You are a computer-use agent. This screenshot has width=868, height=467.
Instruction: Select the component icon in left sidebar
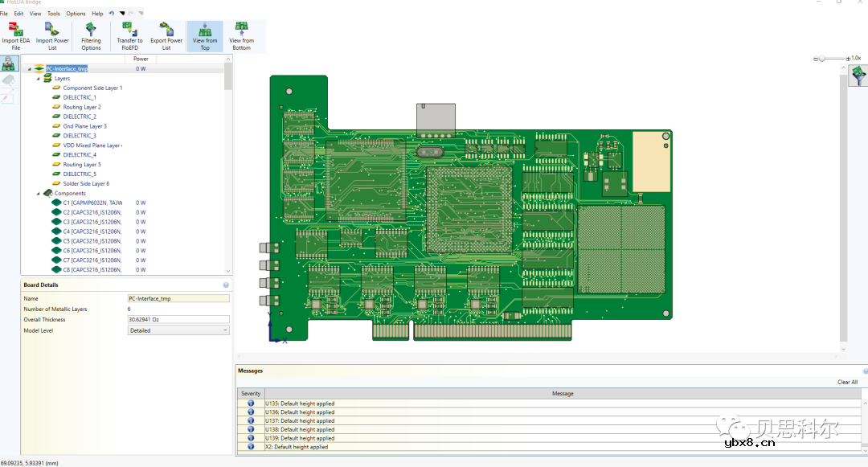(x=9, y=80)
